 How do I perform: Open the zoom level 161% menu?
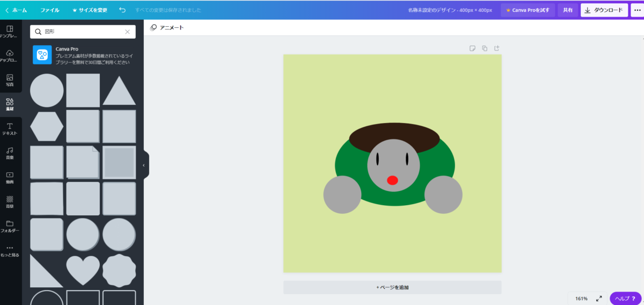coord(582,298)
